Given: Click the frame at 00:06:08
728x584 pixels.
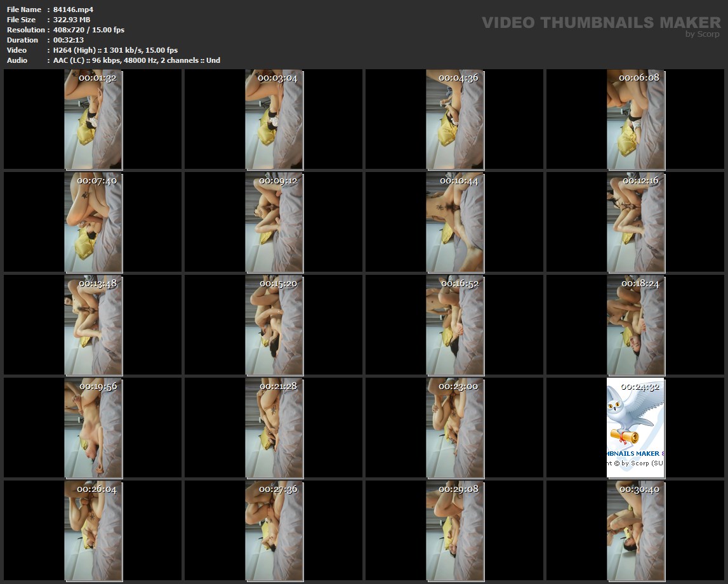Looking at the screenshot, I should [x=636, y=119].
